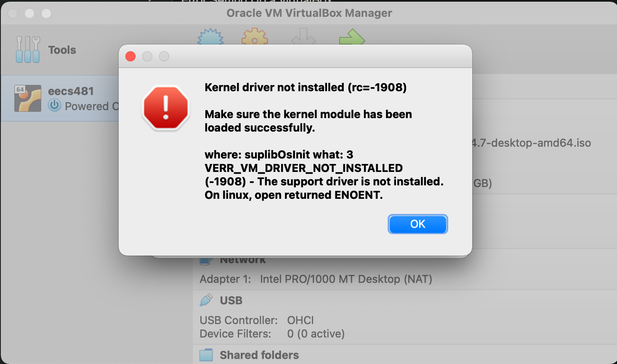Click the Adapter 1 Intel PRO/1000 entry
This screenshot has height=364, width=617.
[x=316, y=279]
